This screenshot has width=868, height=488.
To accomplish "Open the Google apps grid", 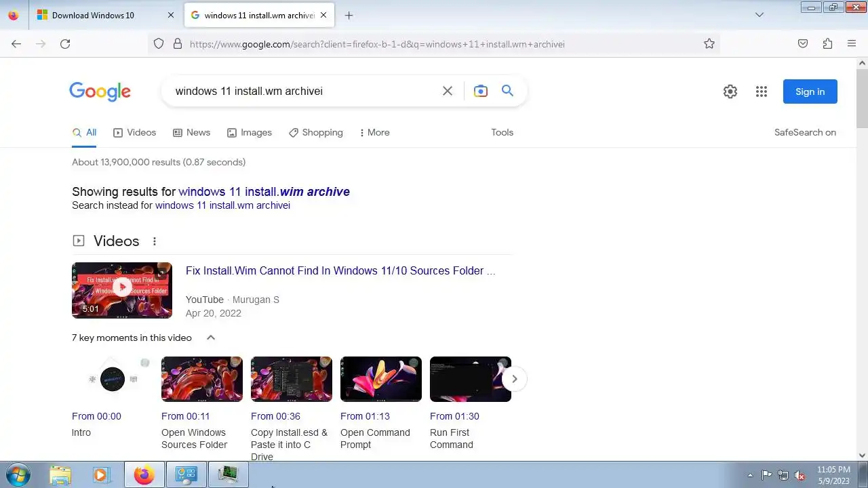I will pyautogui.click(x=762, y=91).
